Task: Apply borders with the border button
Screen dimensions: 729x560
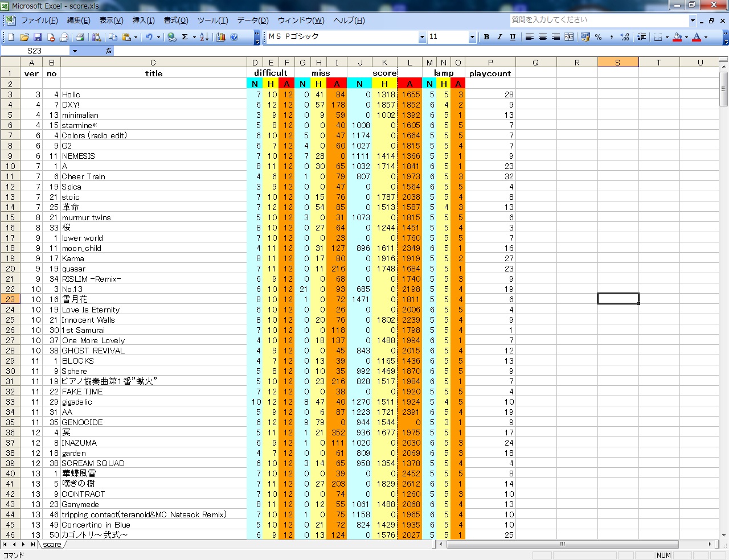Action: 658,37
